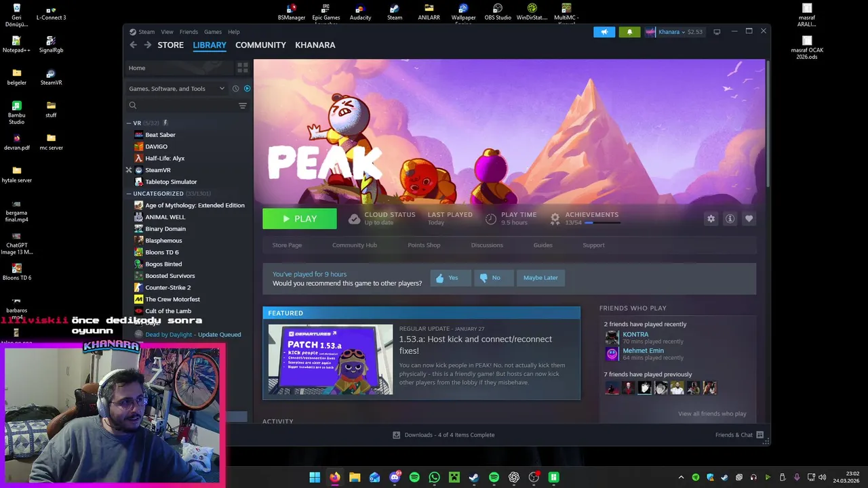This screenshot has width=868, height=488.
Task: Open advanced library filter options icon
Action: 242,106
